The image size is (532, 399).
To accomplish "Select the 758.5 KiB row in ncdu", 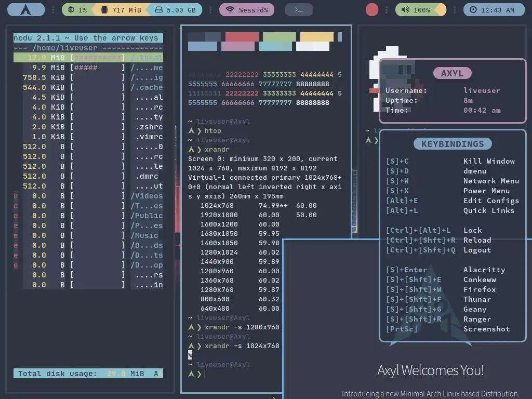I will coord(88,77).
